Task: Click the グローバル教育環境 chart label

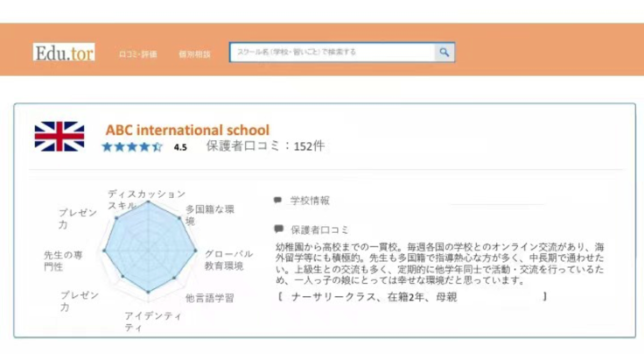Action: [227, 259]
